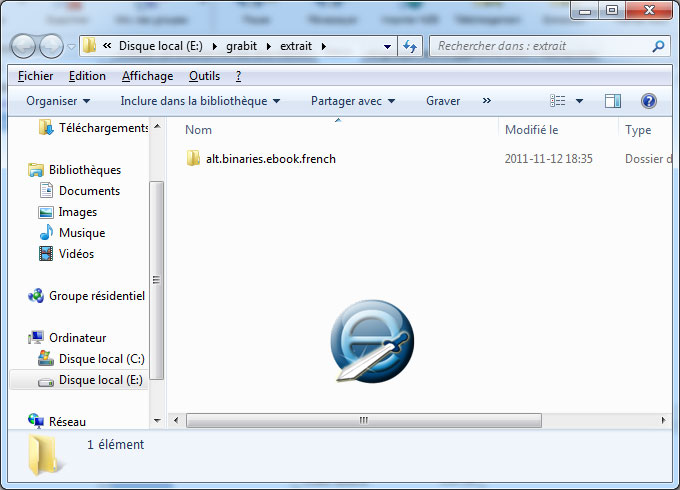
Task: Click the Groupe résidentiel homegroup icon
Action: pyautogui.click(x=36, y=296)
